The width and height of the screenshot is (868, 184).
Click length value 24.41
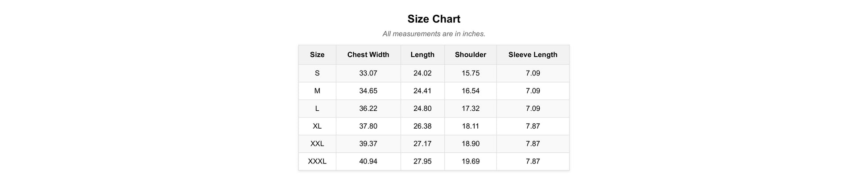tap(422, 91)
